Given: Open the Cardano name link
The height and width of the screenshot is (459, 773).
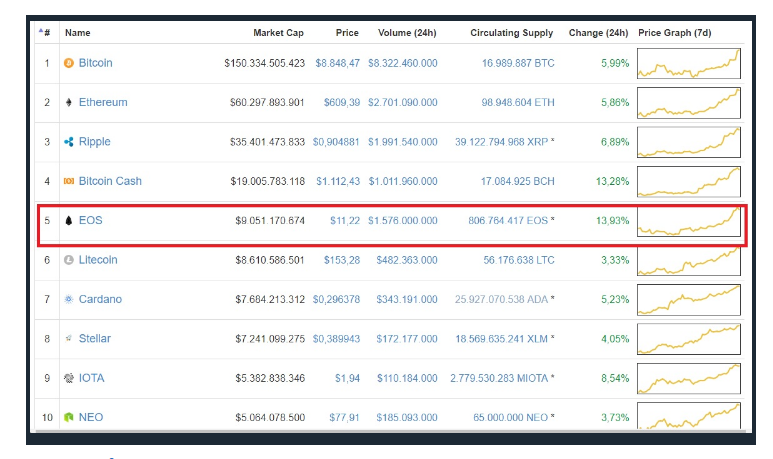Looking at the screenshot, I should pos(100,299).
